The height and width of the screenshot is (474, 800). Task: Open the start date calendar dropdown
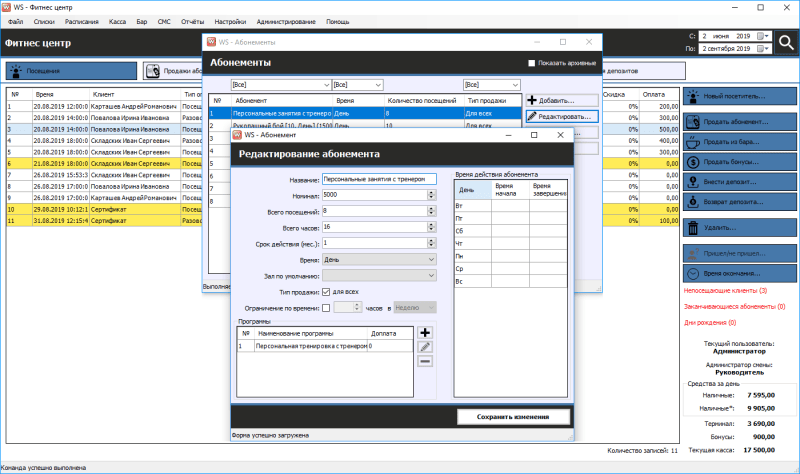[x=762, y=36]
